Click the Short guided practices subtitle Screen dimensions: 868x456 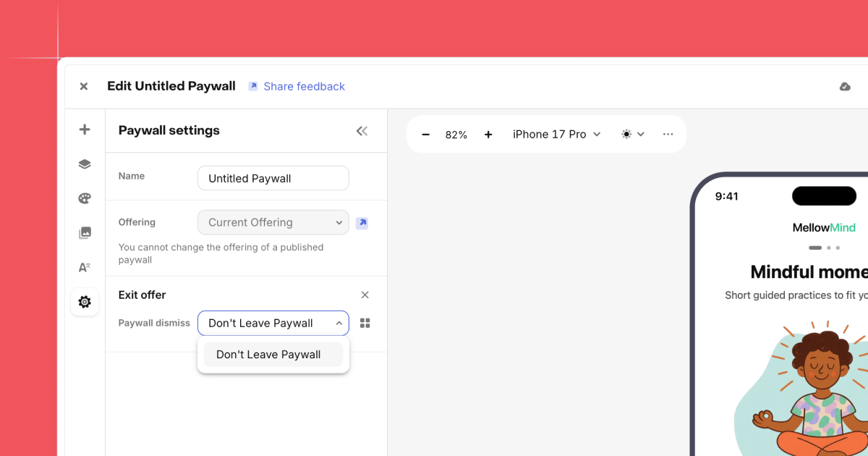tap(796, 295)
